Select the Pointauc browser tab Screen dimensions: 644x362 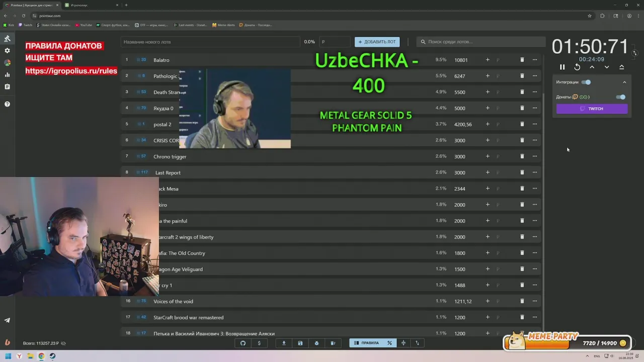point(32,5)
